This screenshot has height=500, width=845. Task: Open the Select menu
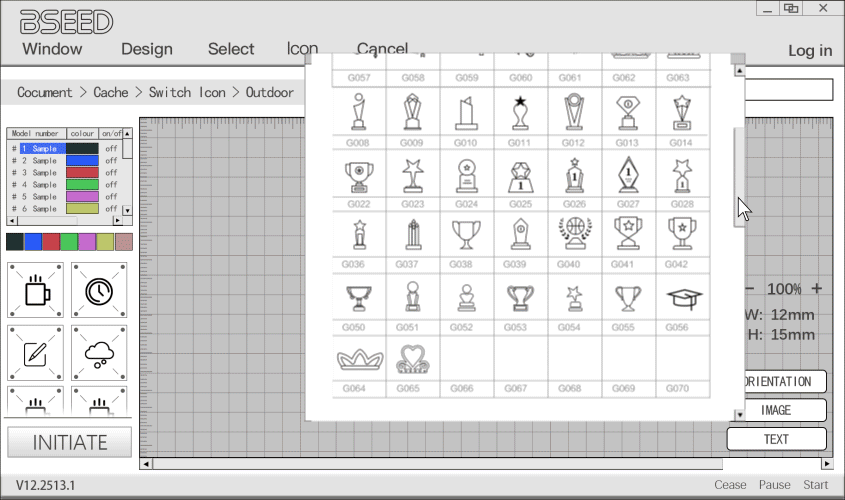point(231,49)
